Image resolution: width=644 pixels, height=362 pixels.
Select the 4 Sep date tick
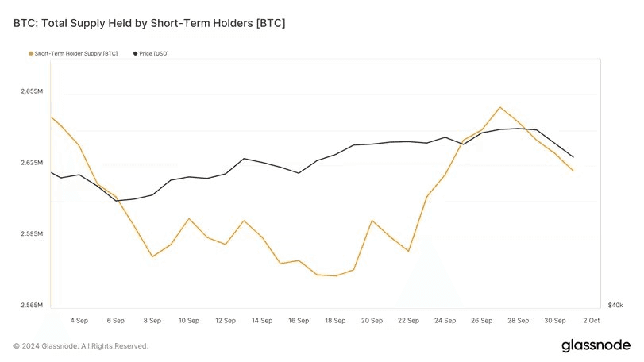click(x=79, y=321)
